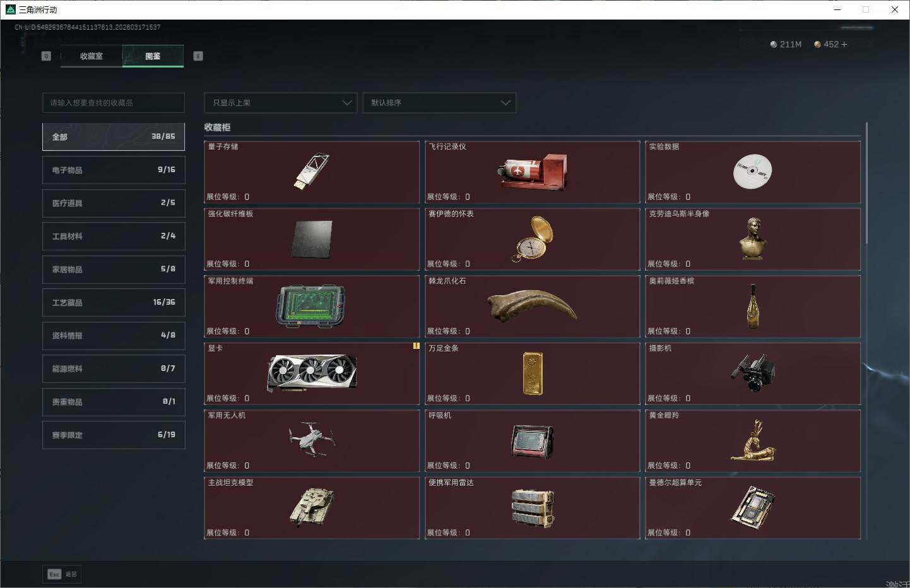Close the 三角洲行动 window
910x588 pixels.
[895, 9]
